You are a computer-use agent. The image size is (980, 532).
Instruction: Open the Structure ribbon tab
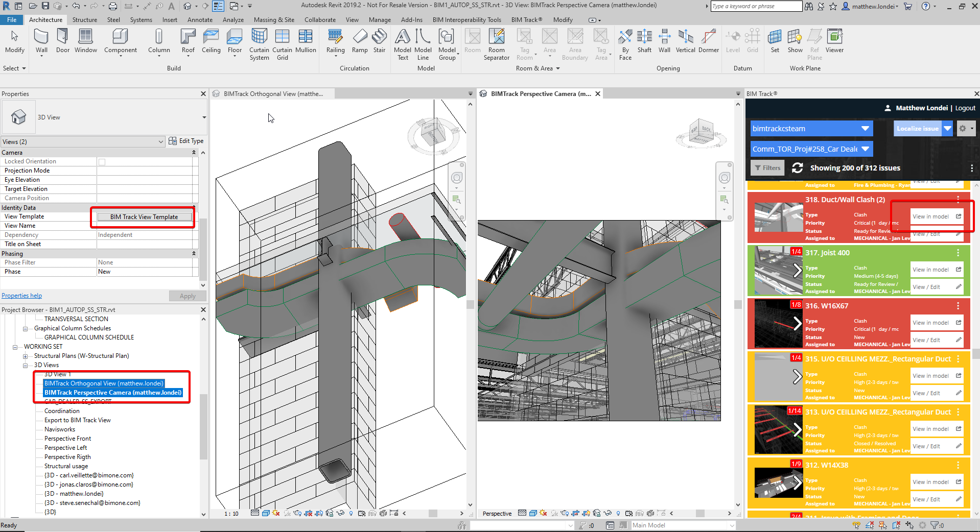(x=84, y=20)
